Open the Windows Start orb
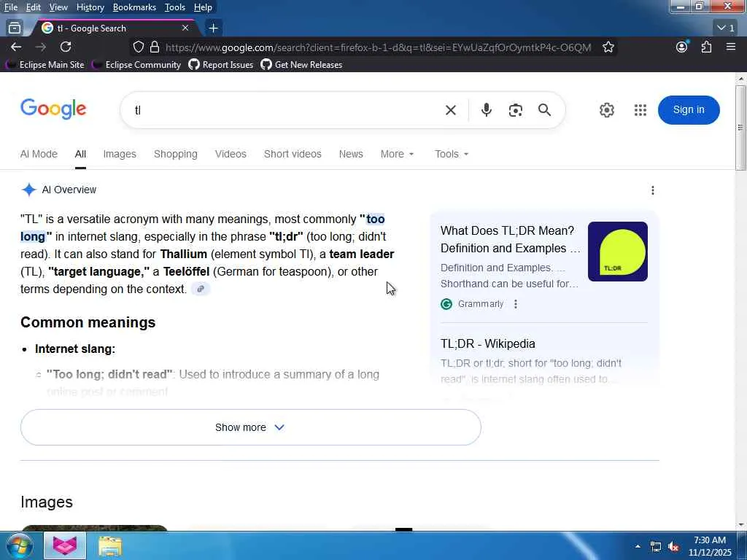 tap(20, 545)
